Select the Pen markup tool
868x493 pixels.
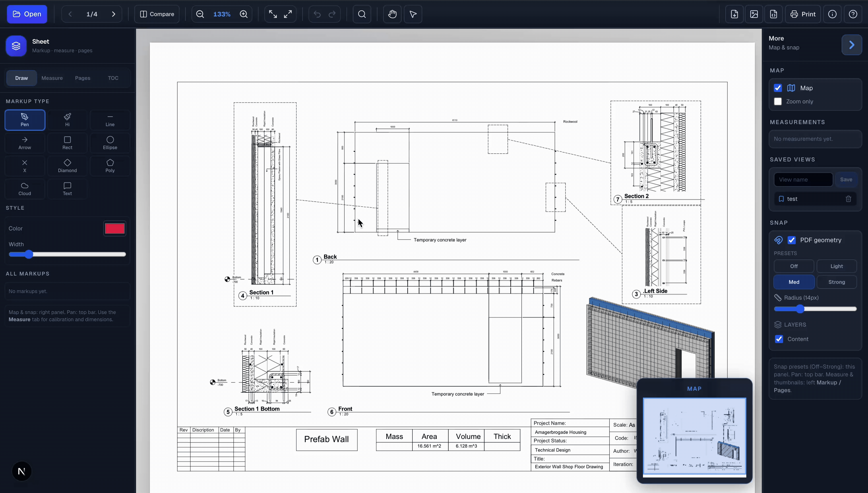24,120
